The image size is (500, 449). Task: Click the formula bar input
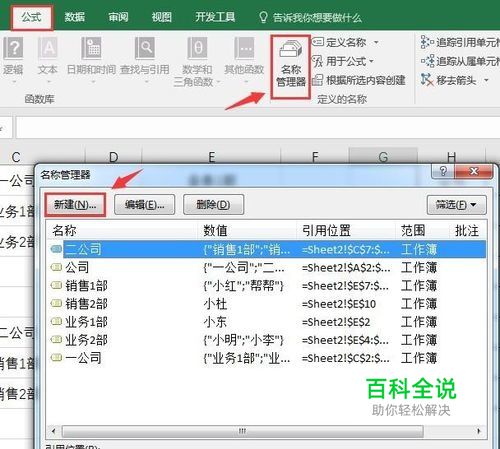tap(257, 127)
